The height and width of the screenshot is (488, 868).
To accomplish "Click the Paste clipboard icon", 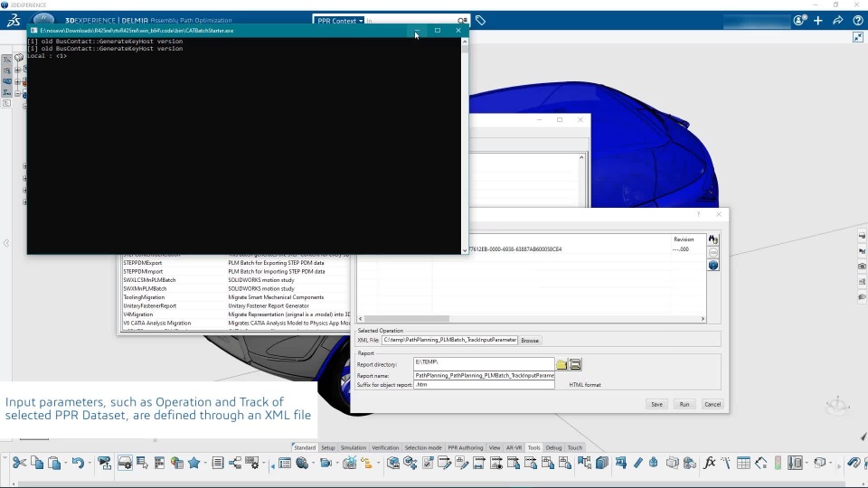I will [x=54, y=463].
